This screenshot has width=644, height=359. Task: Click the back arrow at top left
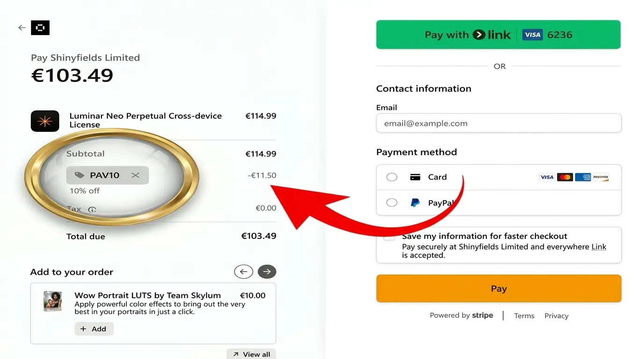tap(22, 27)
